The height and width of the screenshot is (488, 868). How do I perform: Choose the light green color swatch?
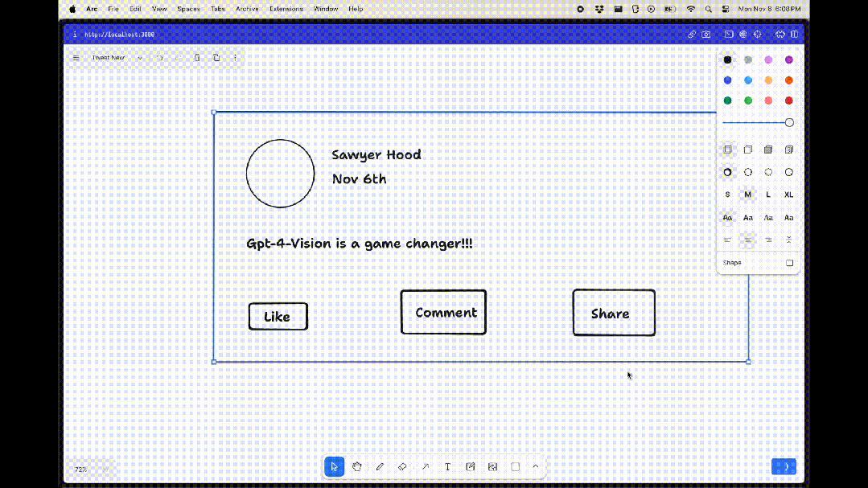tap(748, 100)
